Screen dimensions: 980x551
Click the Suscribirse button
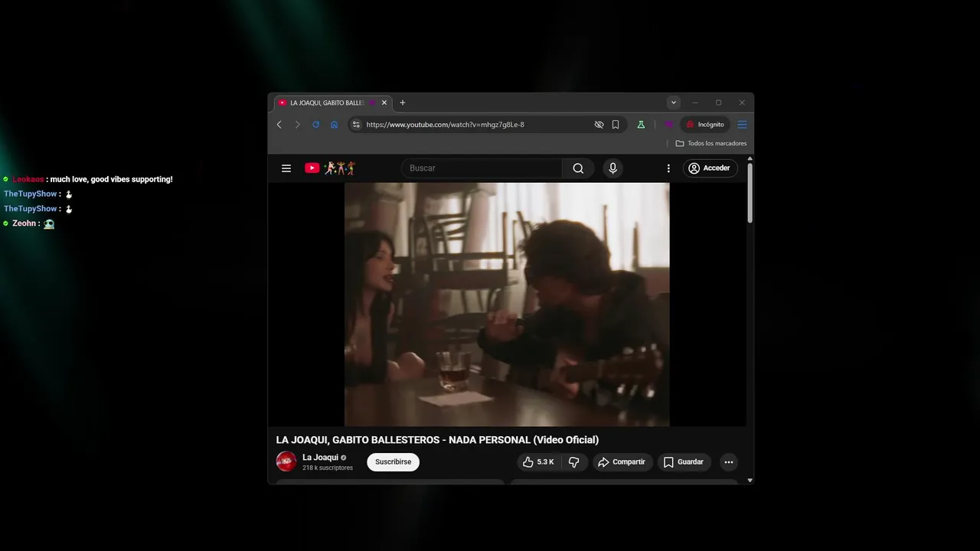click(393, 462)
